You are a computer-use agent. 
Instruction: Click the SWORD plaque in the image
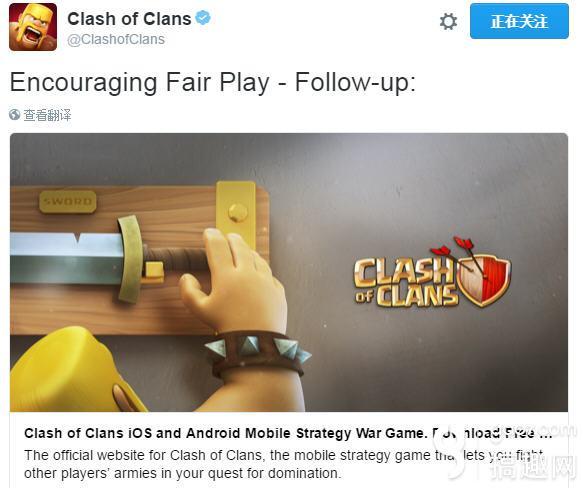[68, 202]
